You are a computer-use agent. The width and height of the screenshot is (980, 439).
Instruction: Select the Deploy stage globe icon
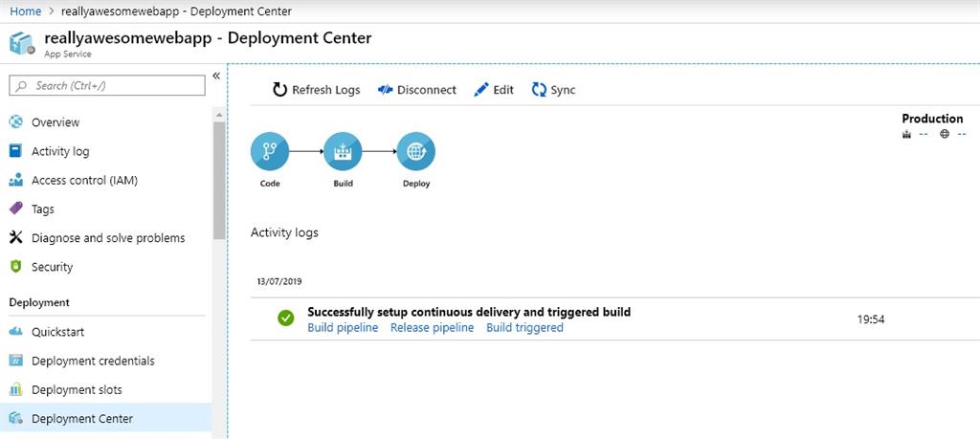coord(416,151)
